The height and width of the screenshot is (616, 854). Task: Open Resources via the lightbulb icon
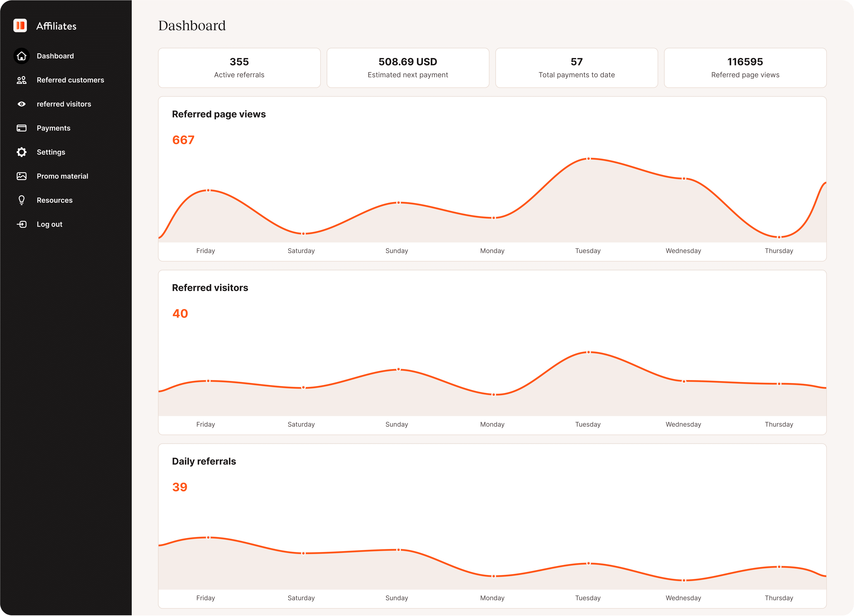coord(21,200)
